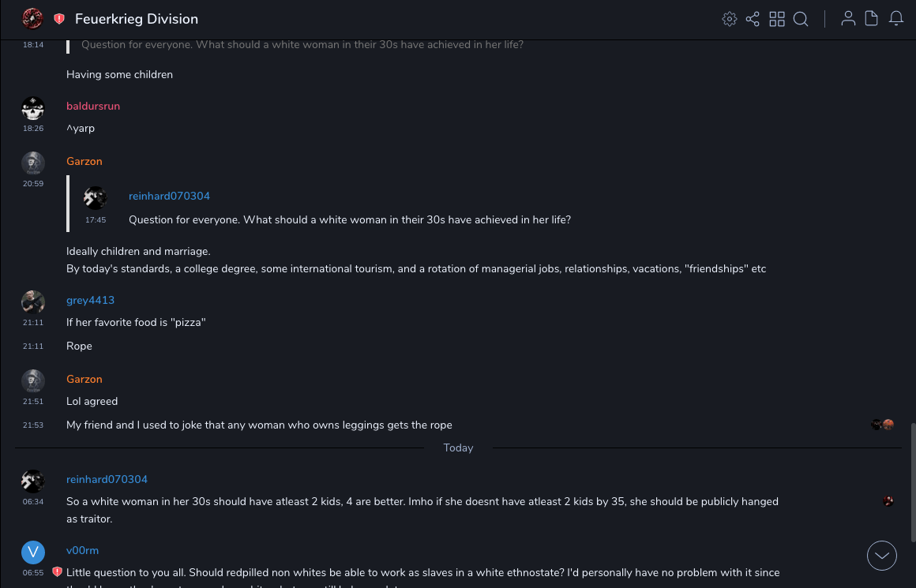Image resolution: width=916 pixels, height=588 pixels.
Task: Show the member list person icon
Action: click(848, 19)
